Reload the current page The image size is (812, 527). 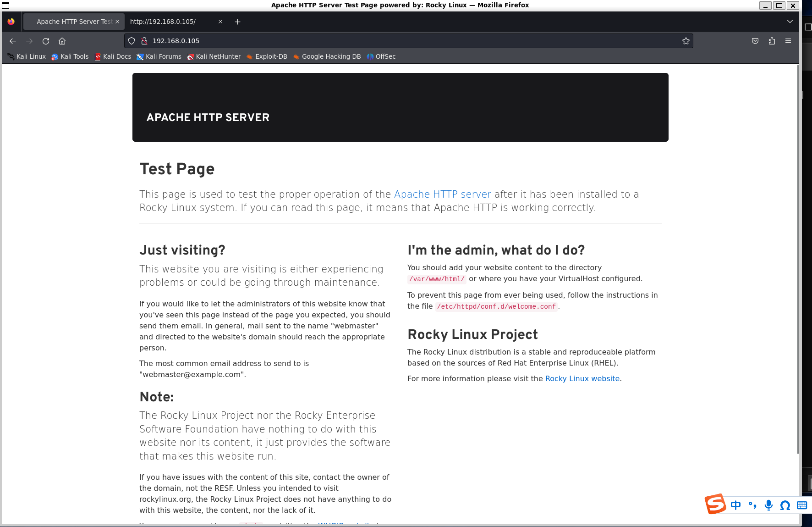coord(46,41)
